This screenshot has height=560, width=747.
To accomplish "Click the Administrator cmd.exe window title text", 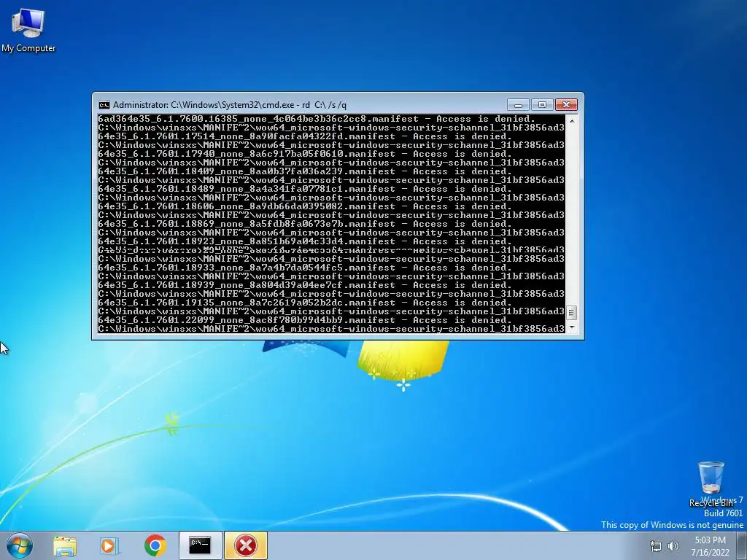I will [230, 105].
